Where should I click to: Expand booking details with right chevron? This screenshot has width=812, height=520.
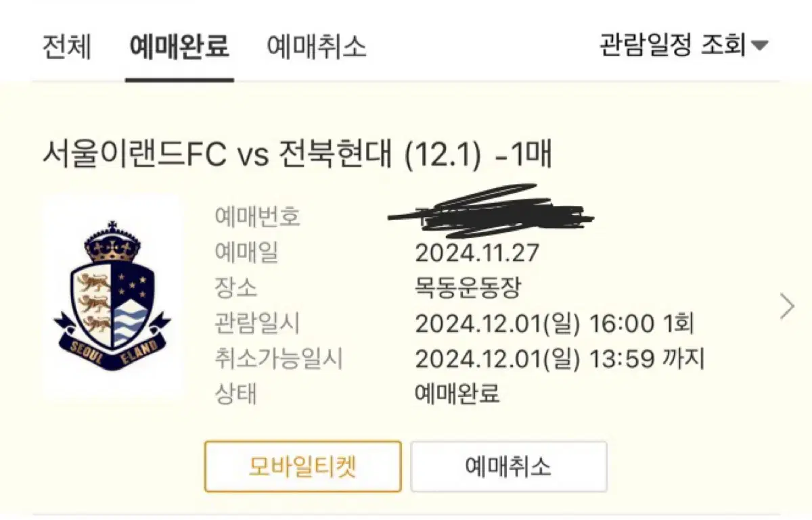787,306
